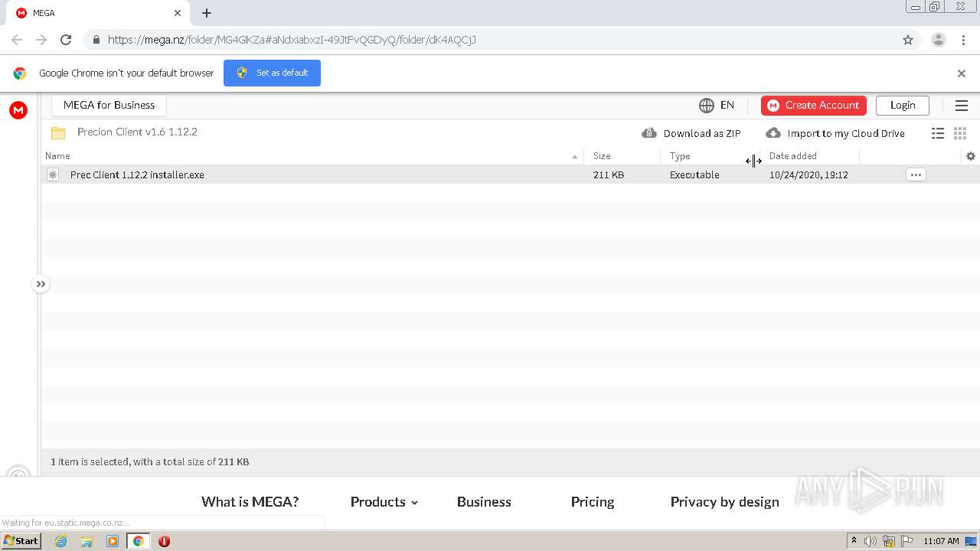Open the language globe selector EN
The image size is (980, 551).
[x=717, y=106]
